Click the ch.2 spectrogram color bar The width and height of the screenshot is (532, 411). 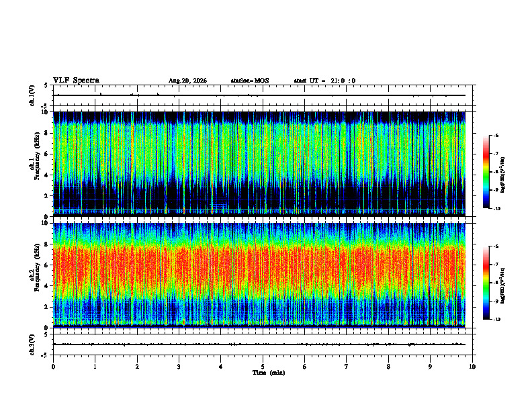(x=486, y=283)
